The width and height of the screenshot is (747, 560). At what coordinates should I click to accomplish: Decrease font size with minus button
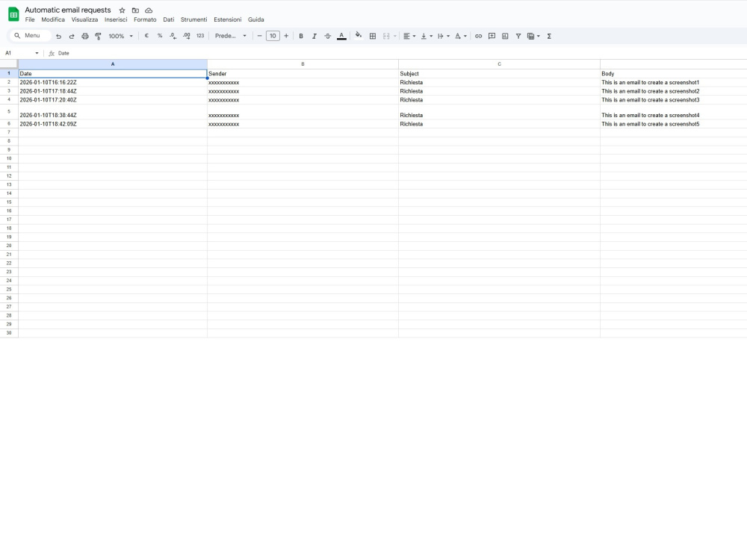point(259,36)
